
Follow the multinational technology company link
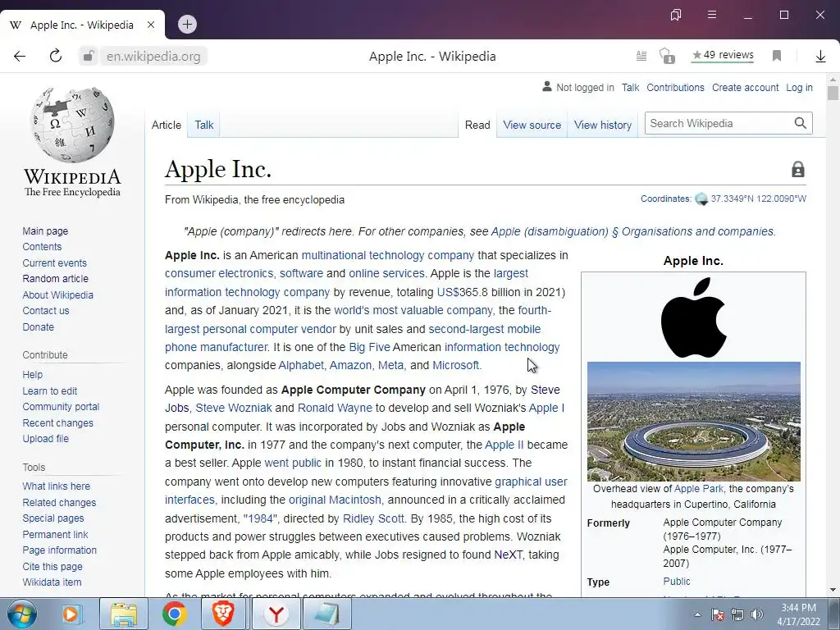(x=388, y=256)
